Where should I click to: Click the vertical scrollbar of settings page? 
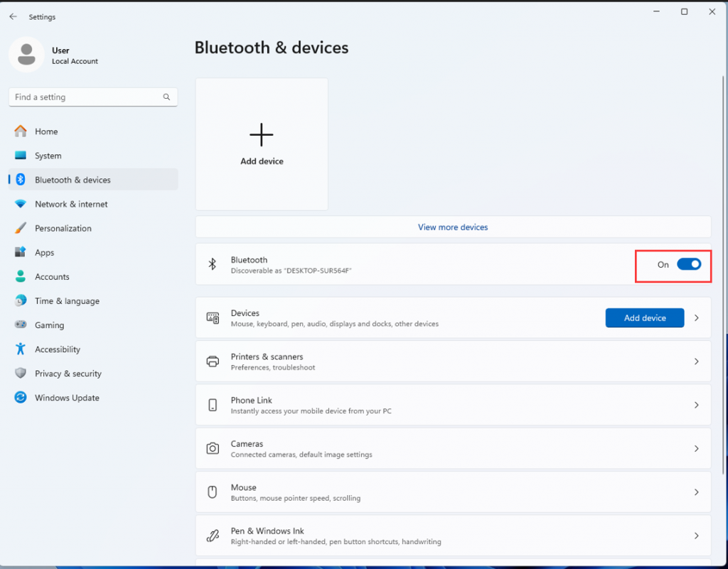coord(723,273)
